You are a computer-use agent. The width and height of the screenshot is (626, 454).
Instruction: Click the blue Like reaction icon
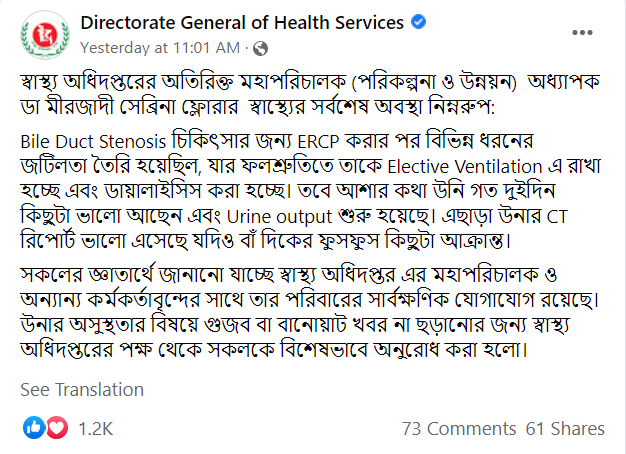coord(34,428)
